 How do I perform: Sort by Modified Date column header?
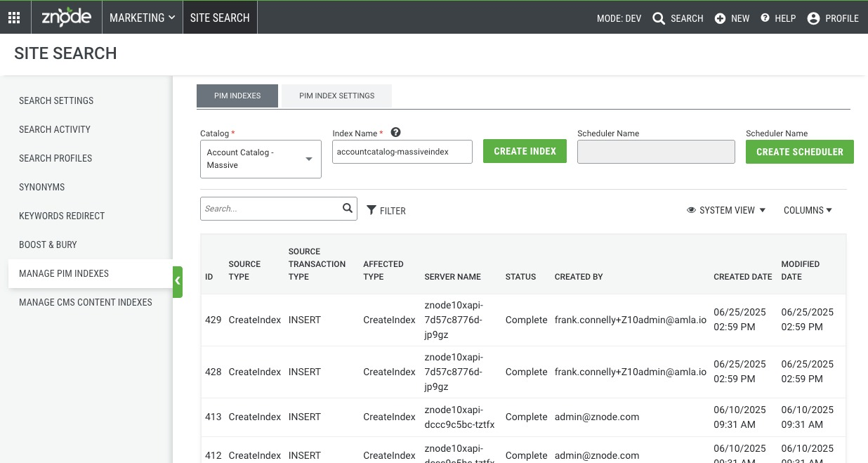pos(801,270)
